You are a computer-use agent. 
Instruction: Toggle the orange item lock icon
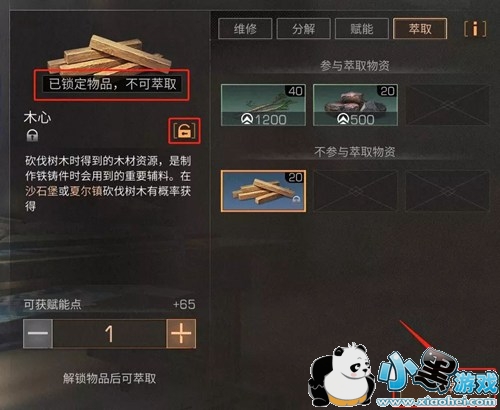(184, 131)
